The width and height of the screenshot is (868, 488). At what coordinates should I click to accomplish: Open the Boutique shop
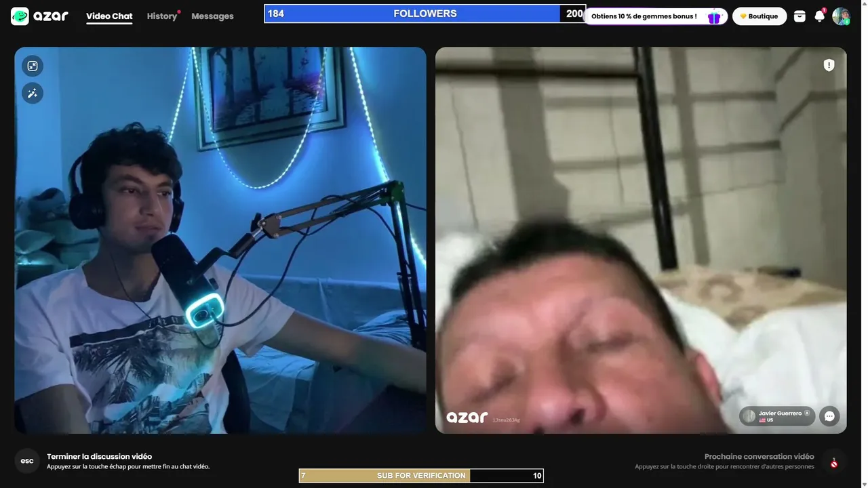[759, 16]
